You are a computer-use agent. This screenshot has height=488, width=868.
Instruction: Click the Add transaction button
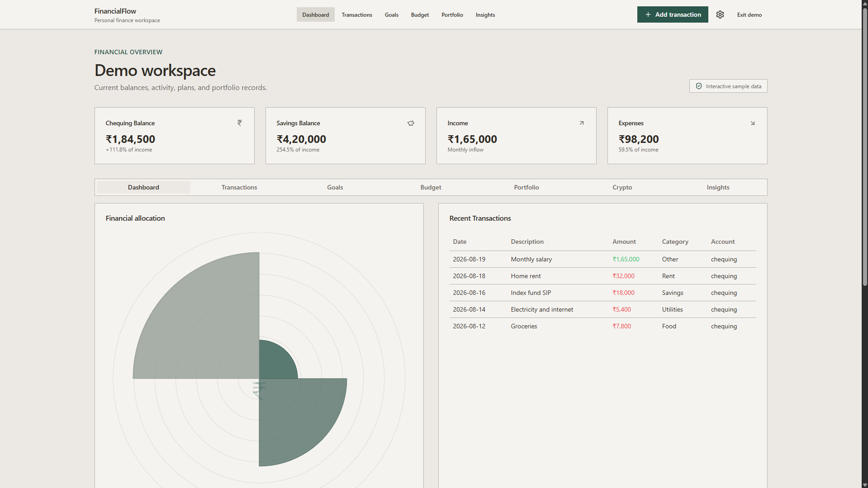673,14
